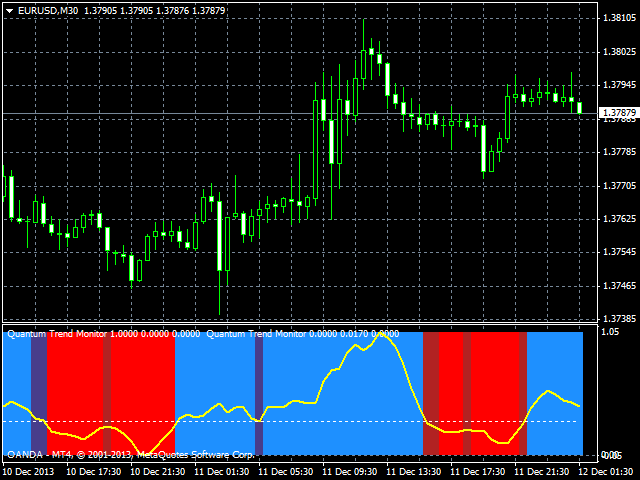Click the 1.37465 price axis label

(x=618, y=286)
